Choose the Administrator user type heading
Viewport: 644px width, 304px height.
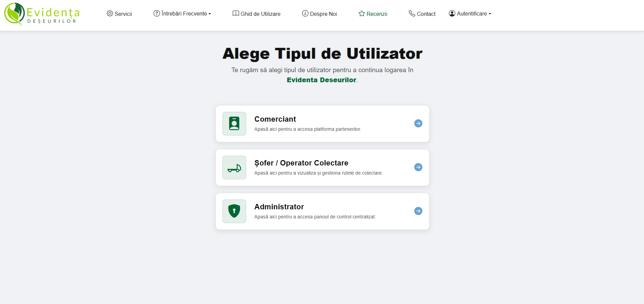point(279,207)
